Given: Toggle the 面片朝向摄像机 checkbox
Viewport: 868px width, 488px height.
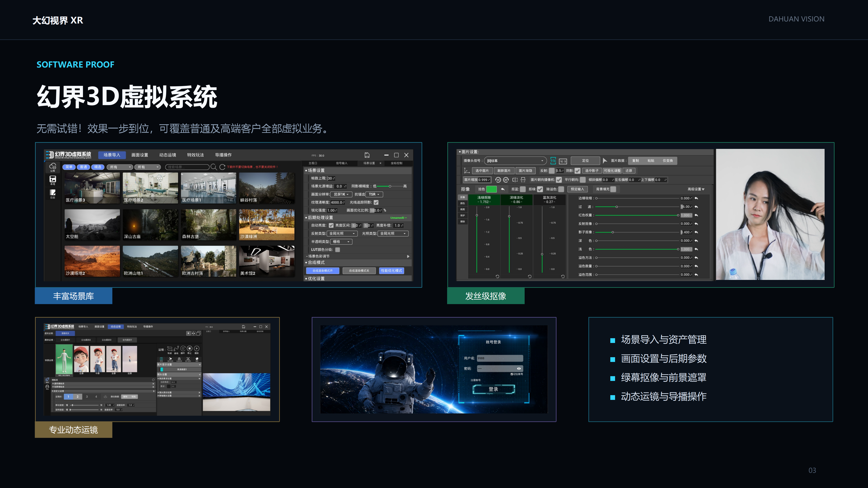Looking at the screenshot, I should point(559,180).
